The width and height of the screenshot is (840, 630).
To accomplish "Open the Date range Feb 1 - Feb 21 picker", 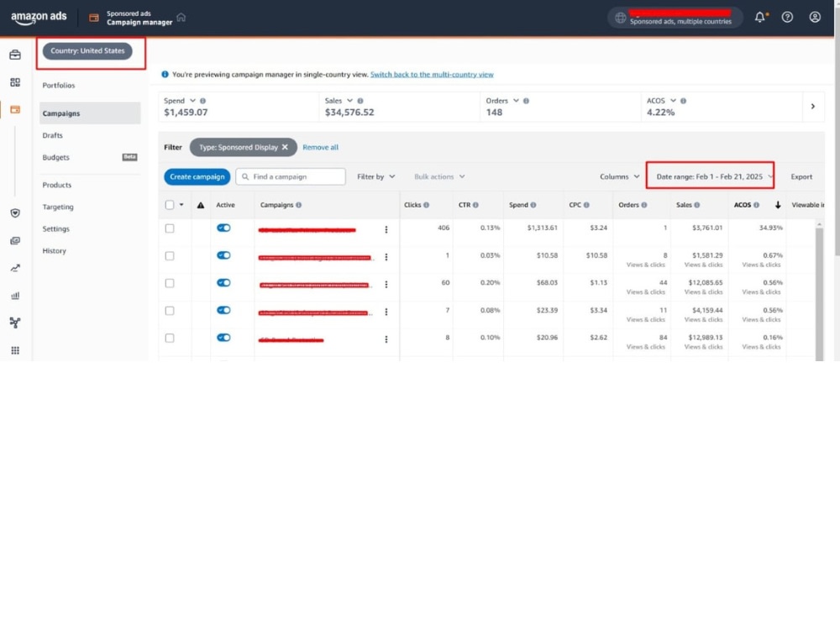I will [x=711, y=176].
